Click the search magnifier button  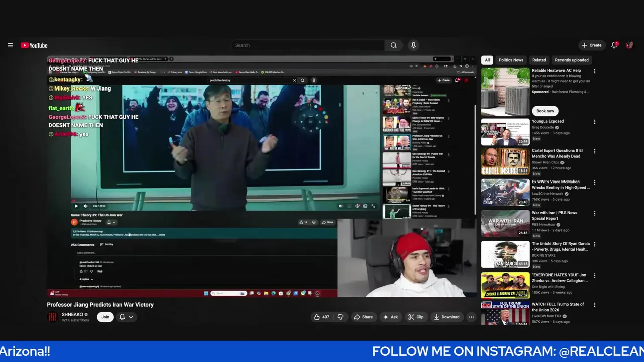[x=394, y=45]
